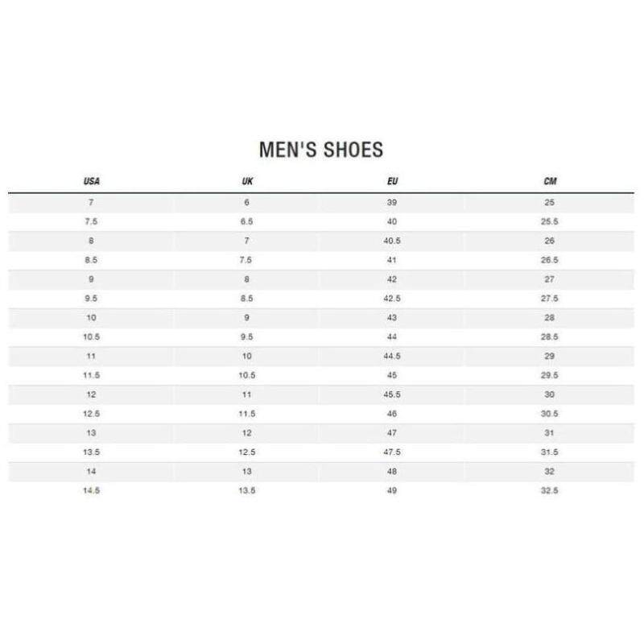Click EU size 44.5 cell
The height and width of the screenshot is (644, 644).
[x=392, y=356]
